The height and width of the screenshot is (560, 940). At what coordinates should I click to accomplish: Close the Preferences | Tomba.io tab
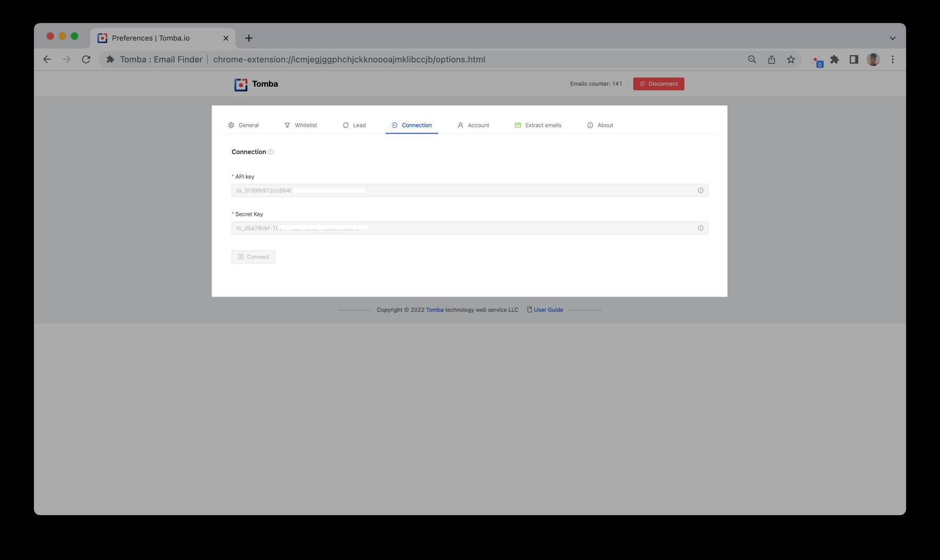(x=226, y=38)
